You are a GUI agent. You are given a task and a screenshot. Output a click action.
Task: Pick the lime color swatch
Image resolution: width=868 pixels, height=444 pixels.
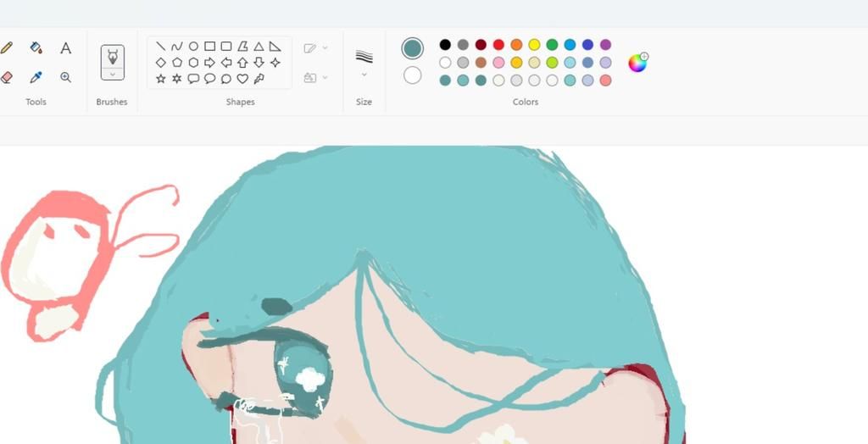click(x=552, y=63)
